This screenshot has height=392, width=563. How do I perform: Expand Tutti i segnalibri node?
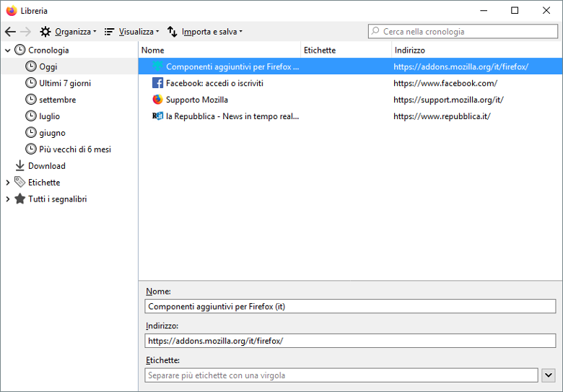8,199
